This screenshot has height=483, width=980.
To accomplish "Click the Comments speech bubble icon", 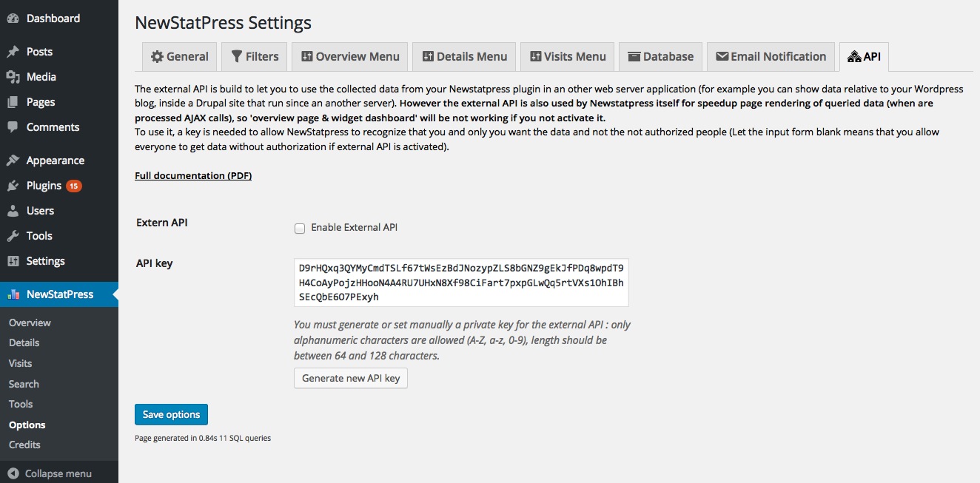I will [x=13, y=127].
